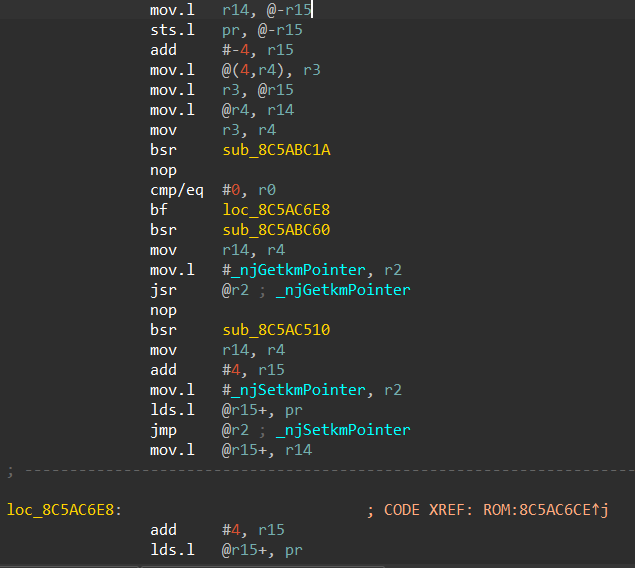
Task: Select the jmp mnemonic
Action: pos(163,430)
